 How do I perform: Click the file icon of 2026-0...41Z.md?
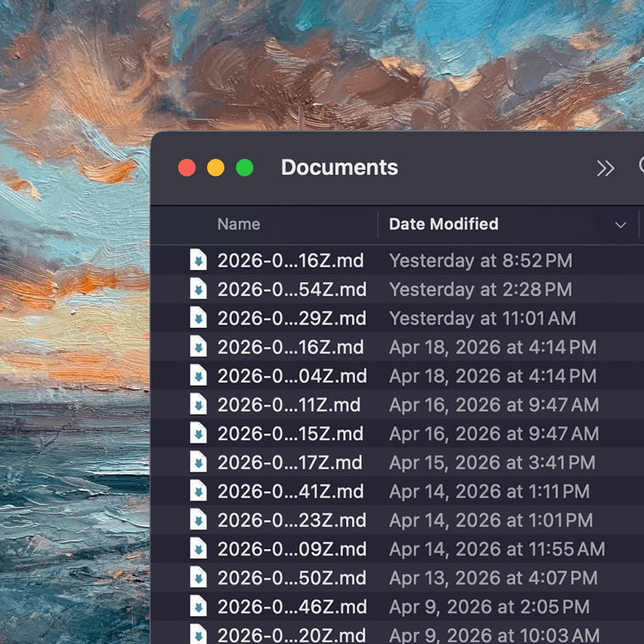coord(198,491)
